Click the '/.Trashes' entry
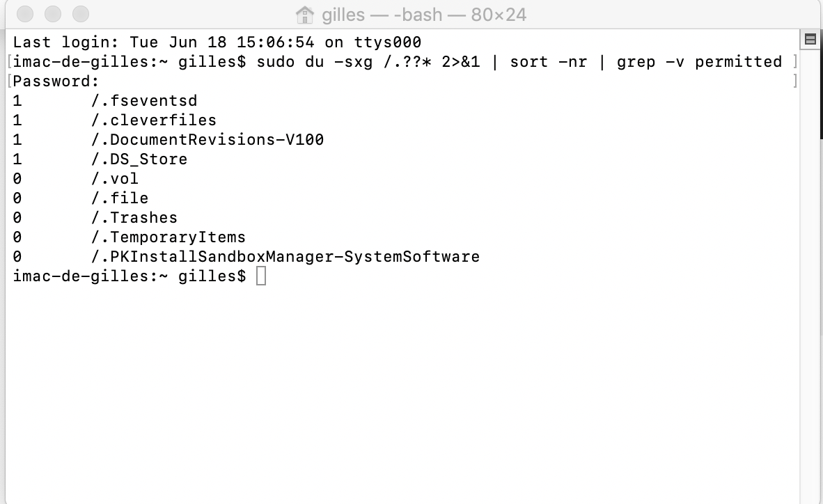The height and width of the screenshot is (504, 823). 134,218
